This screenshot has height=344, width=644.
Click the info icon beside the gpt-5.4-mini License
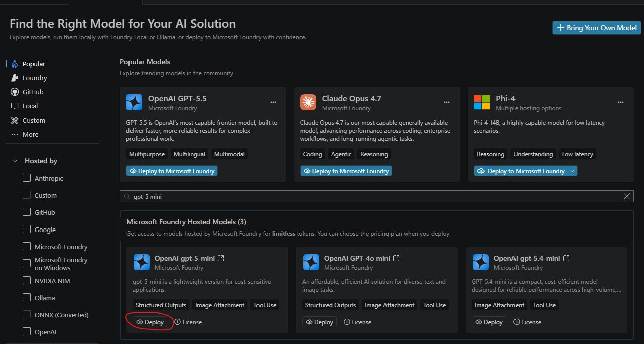[517, 322]
